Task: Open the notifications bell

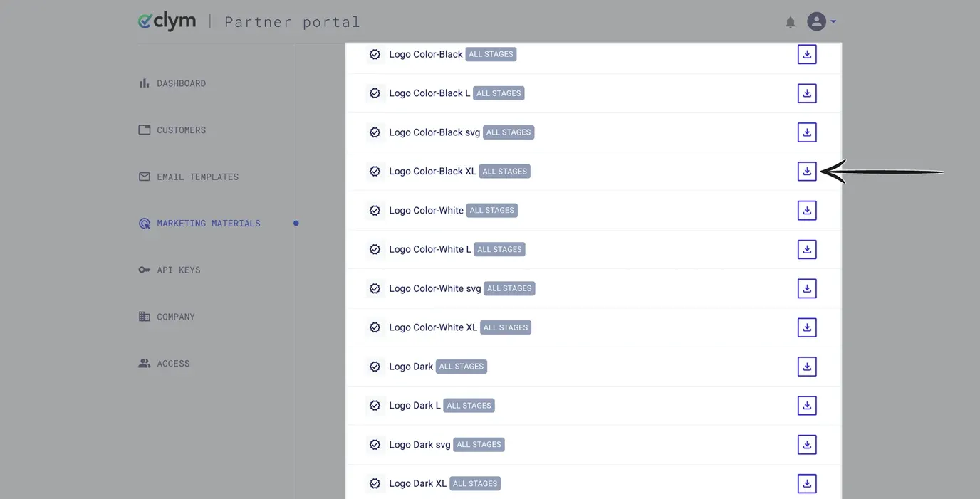Action: click(x=791, y=22)
